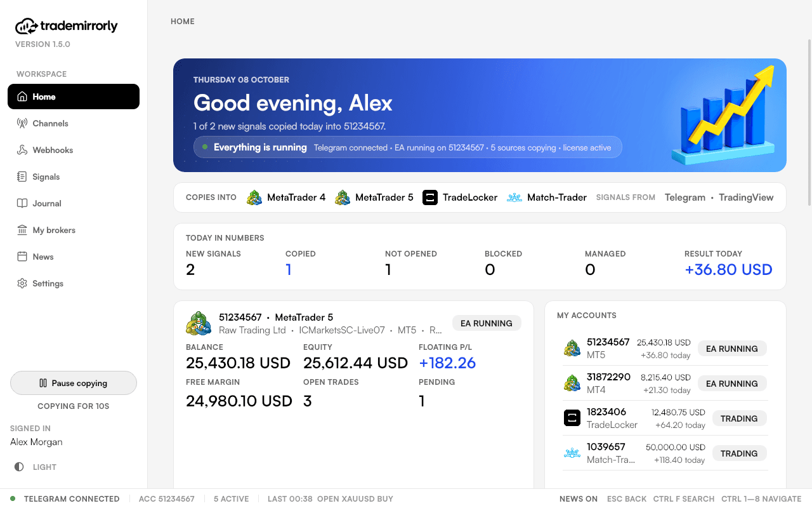The image size is (812, 508).
Task: Click the Signals list icon
Action: click(22, 177)
